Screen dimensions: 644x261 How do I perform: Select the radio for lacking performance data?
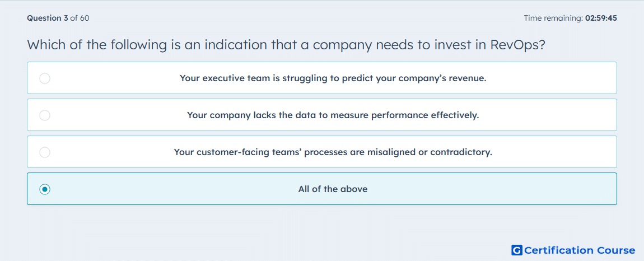tap(45, 115)
